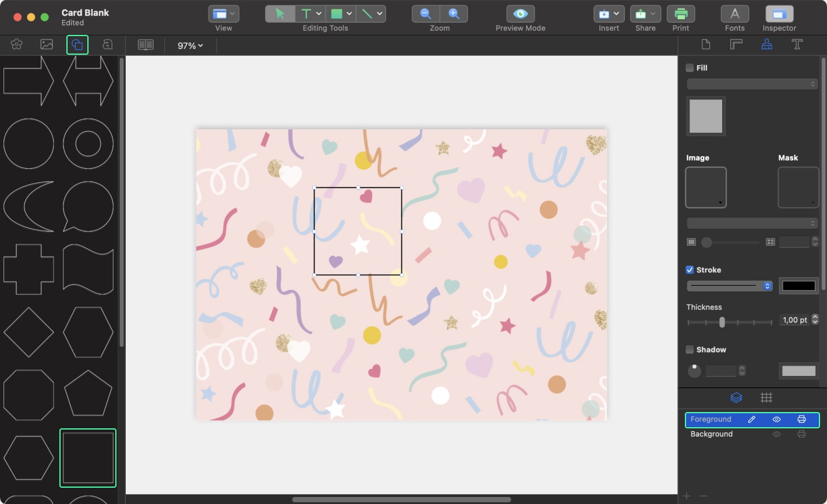Image resolution: width=827 pixels, height=504 pixels.
Task: Click the black stroke color swatch
Action: [x=798, y=286]
